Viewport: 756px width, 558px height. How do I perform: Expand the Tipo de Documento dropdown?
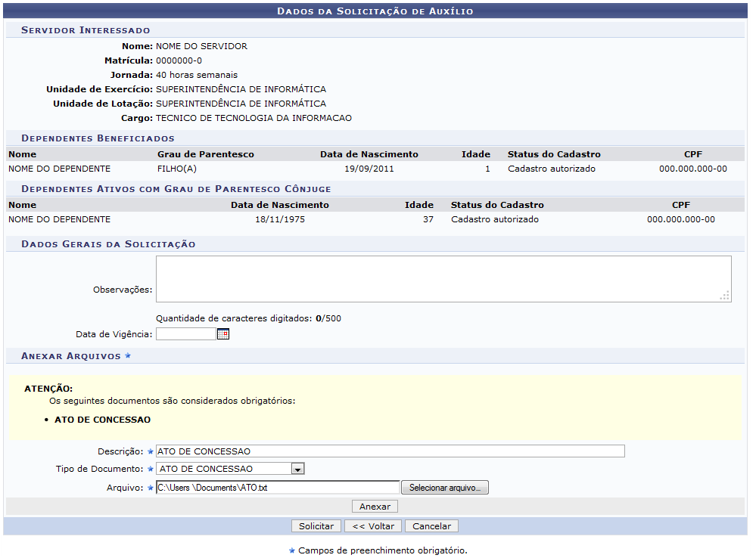(x=297, y=469)
